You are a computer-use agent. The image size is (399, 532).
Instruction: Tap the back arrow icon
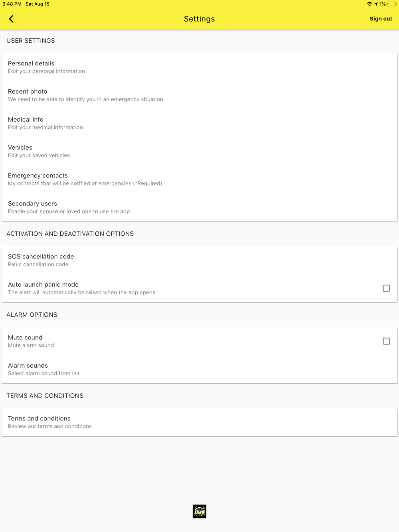pyautogui.click(x=11, y=19)
